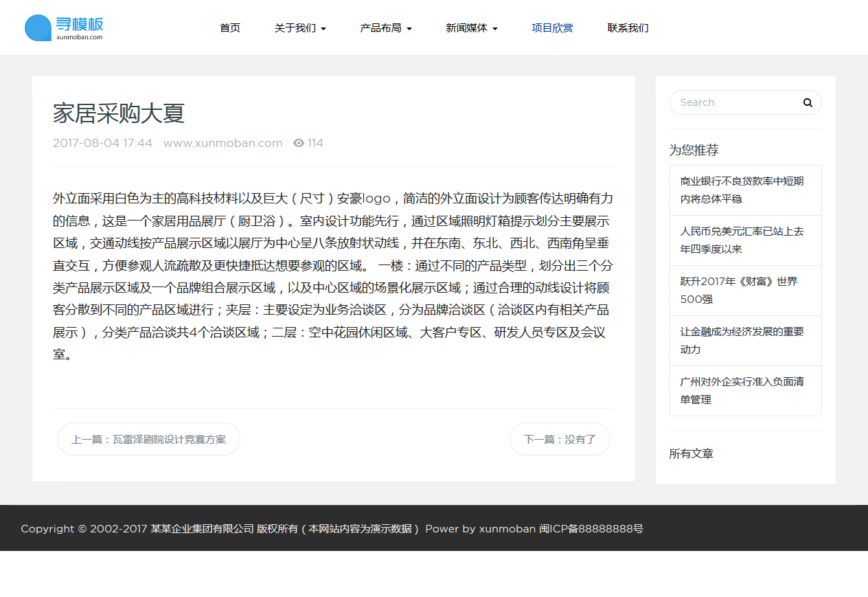
Task: Expand the 产品布局 dropdown menu
Action: coord(386,28)
